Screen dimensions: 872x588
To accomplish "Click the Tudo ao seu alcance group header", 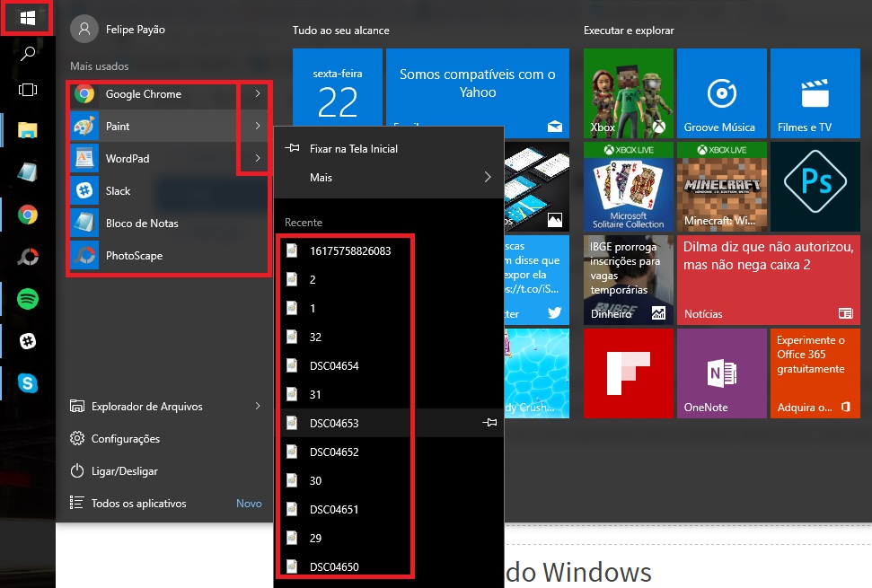I will point(341,31).
